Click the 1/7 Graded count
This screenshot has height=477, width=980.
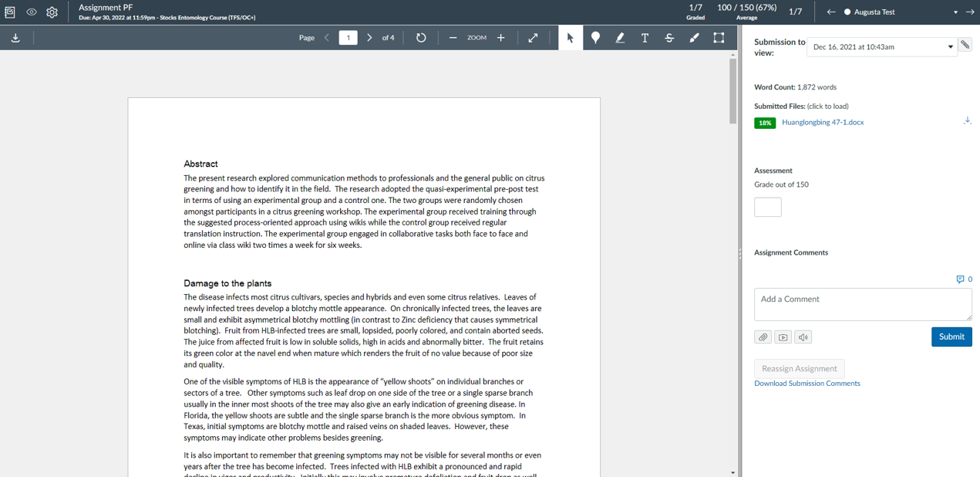(x=695, y=12)
